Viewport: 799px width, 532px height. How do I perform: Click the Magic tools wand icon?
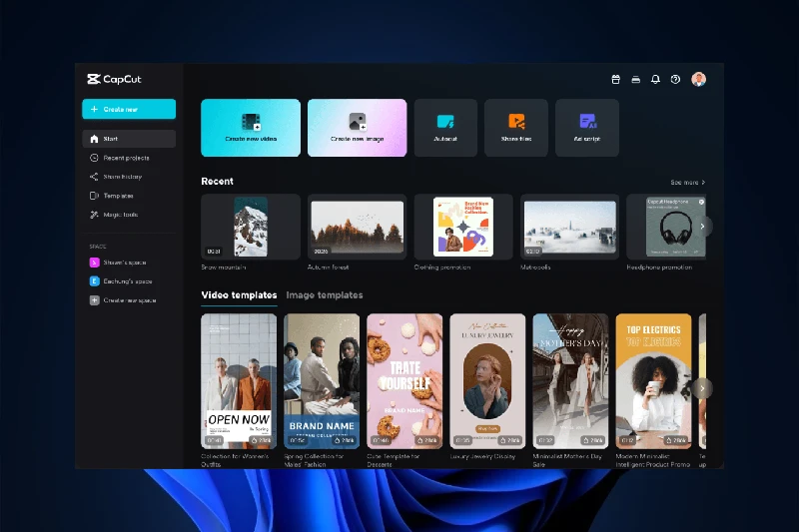click(x=94, y=215)
